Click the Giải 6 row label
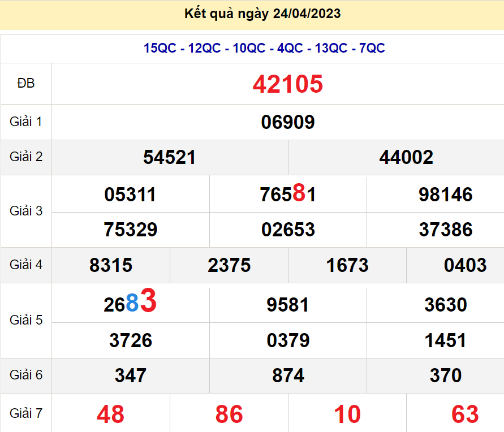 point(26,375)
